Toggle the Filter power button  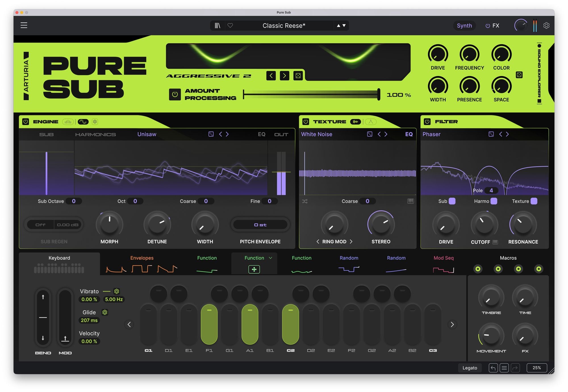(x=427, y=122)
